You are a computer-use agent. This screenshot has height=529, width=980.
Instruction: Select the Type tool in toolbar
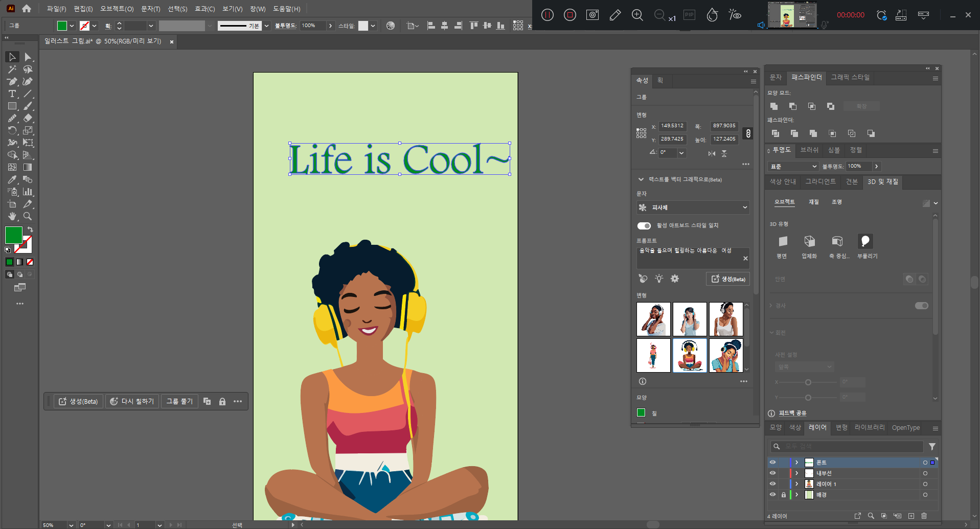(x=12, y=94)
